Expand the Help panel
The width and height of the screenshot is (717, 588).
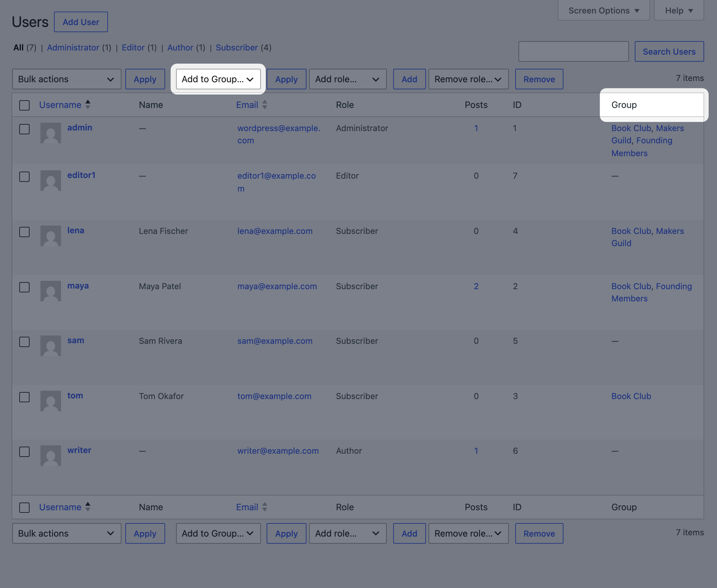(679, 11)
